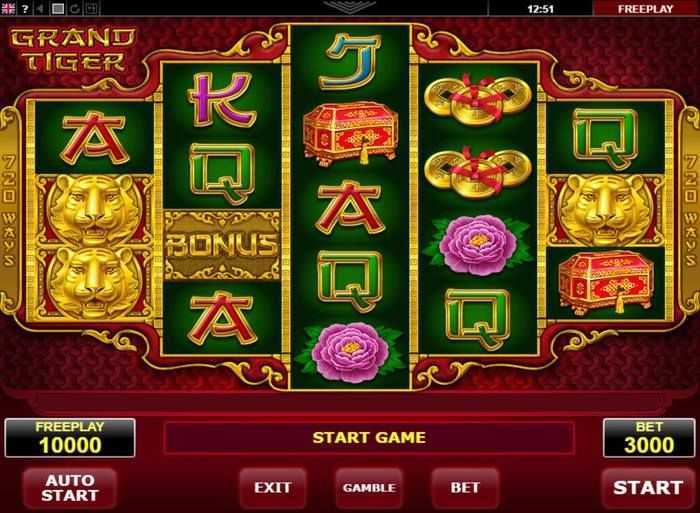The image size is (700, 513).
Task: Spin reels with the START button
Action: 648,488
